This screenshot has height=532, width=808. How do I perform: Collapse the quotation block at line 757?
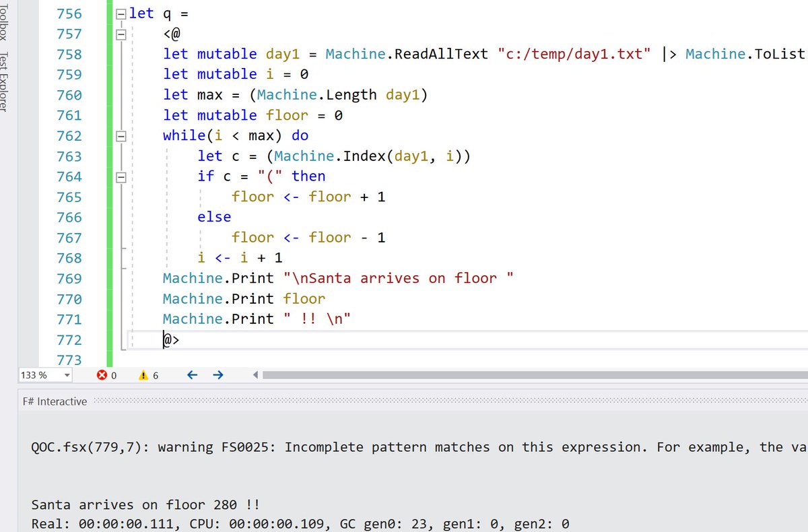[121, 34]
